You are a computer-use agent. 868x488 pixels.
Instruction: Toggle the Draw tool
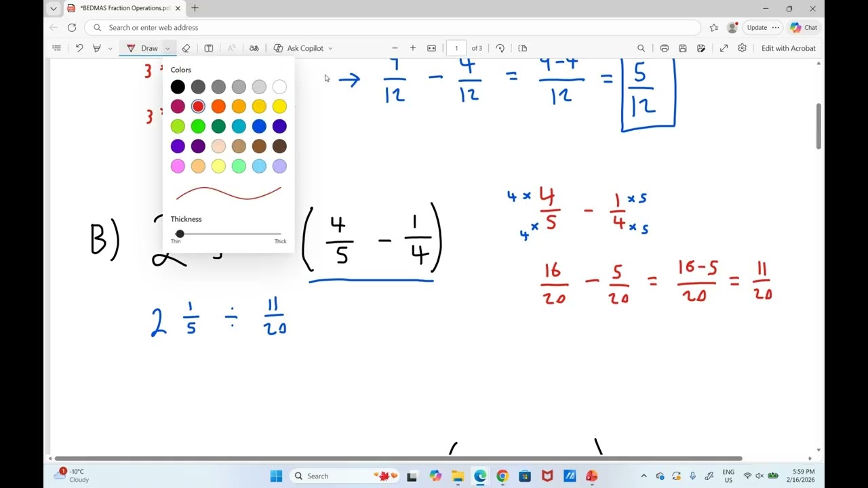pos(142,48)
